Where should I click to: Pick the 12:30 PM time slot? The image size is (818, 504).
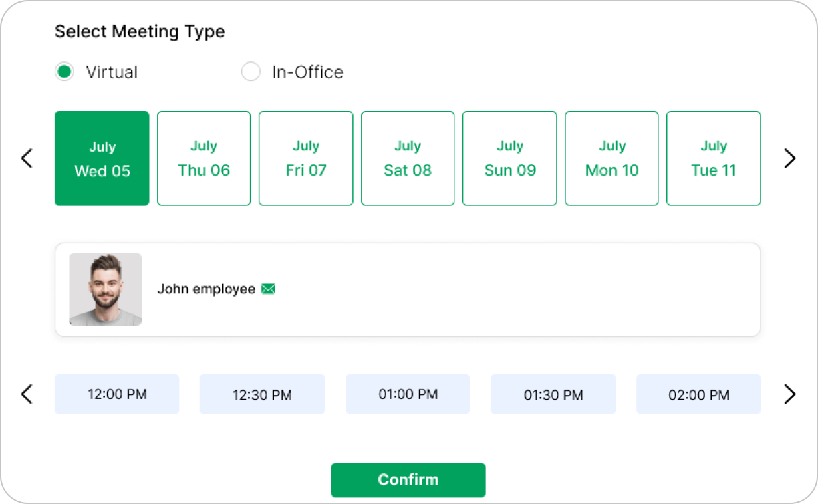262,394
